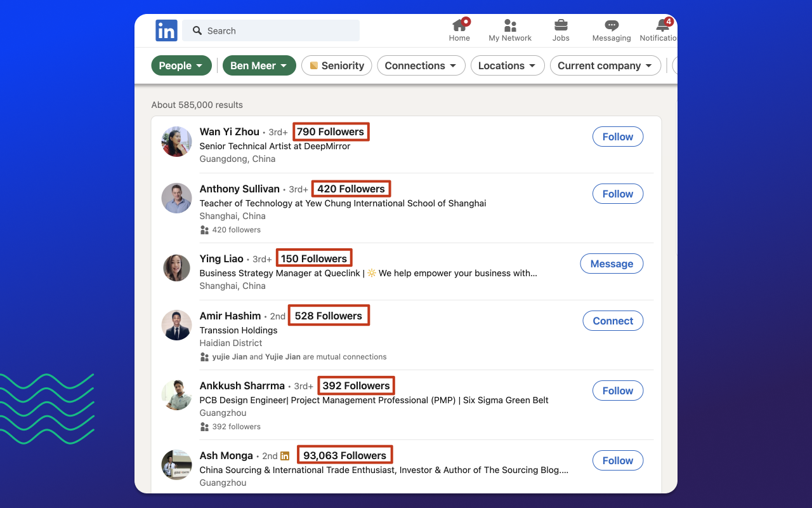Click the "Haidian District" location text
This screenshot has width=812, height=508.
[x=231, y=343]
